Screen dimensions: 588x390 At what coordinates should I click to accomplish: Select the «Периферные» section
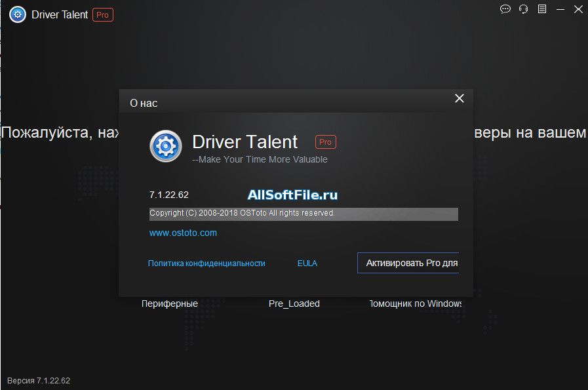170,303
